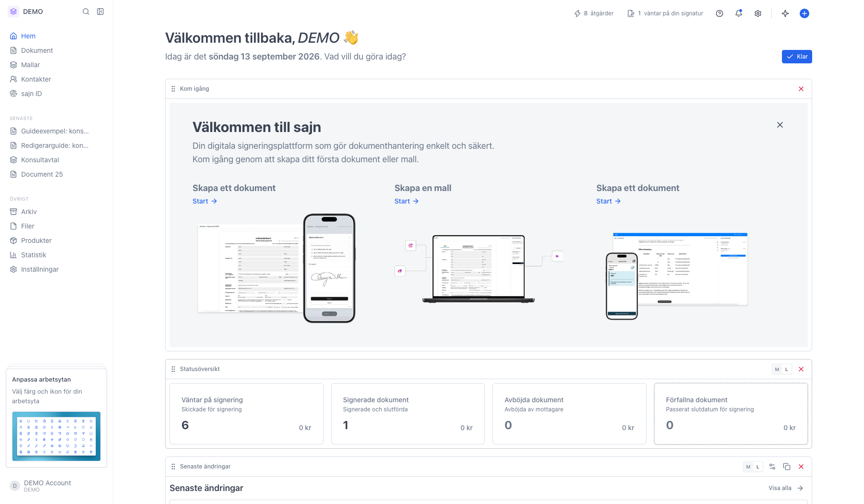
Task: Set Statusöversikt widget size to M
Action: (777, 369)
